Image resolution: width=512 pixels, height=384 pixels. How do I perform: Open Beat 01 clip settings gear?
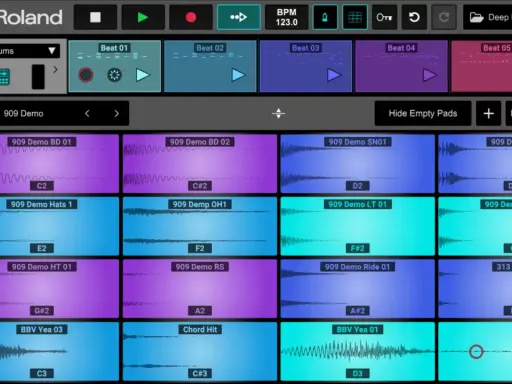pos(114,75)
